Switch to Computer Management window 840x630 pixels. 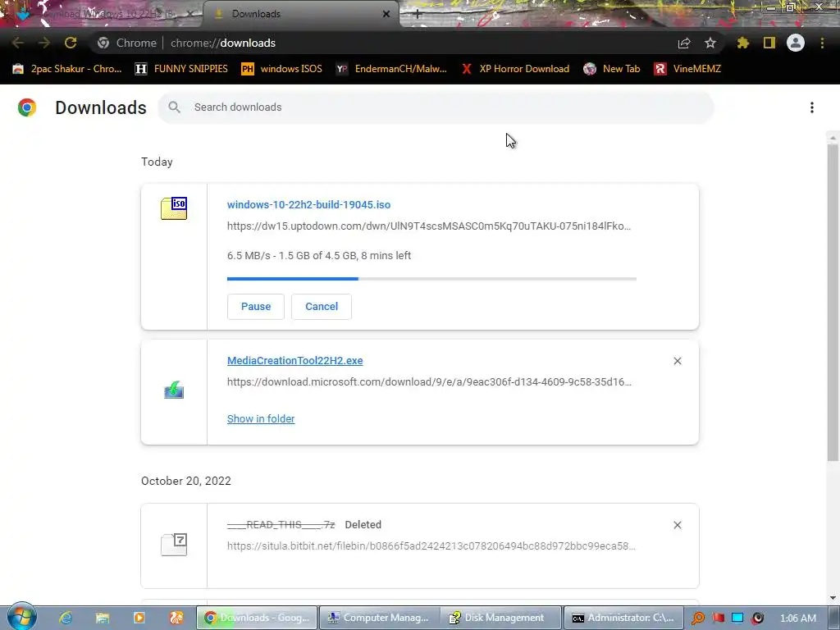pyautogui.click(x=380, y=618)
